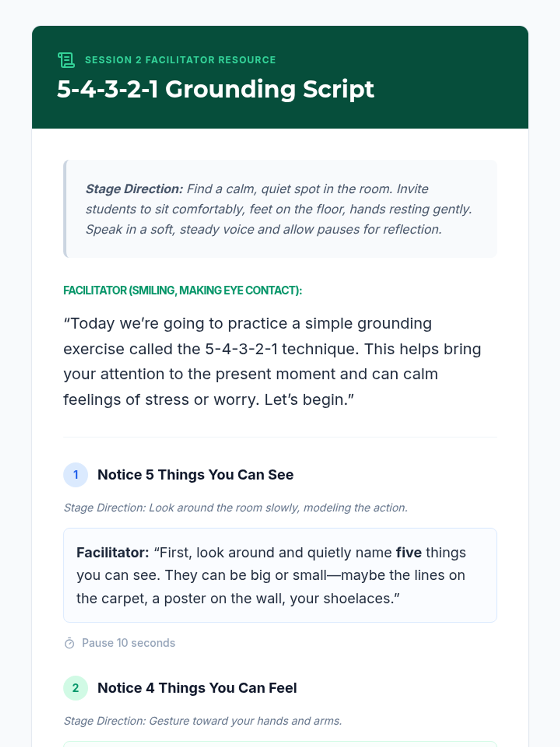Click the bold Stage Direction label in callout

pos(134,189)
